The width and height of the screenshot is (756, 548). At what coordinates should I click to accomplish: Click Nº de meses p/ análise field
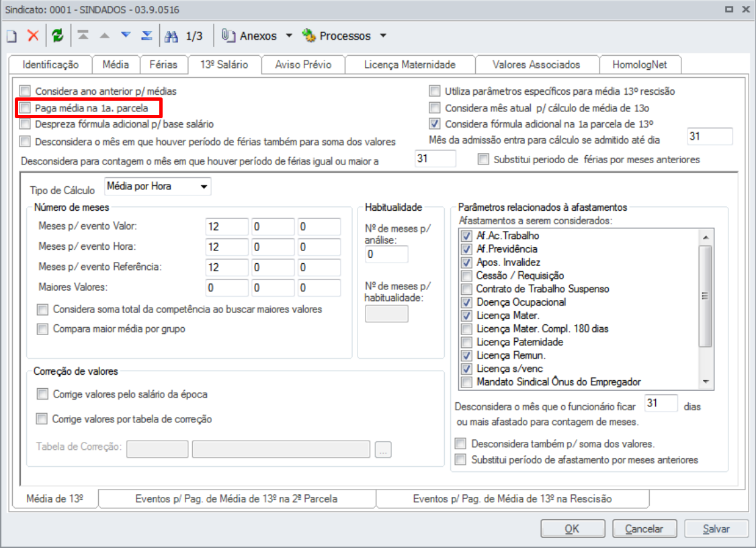386,254
